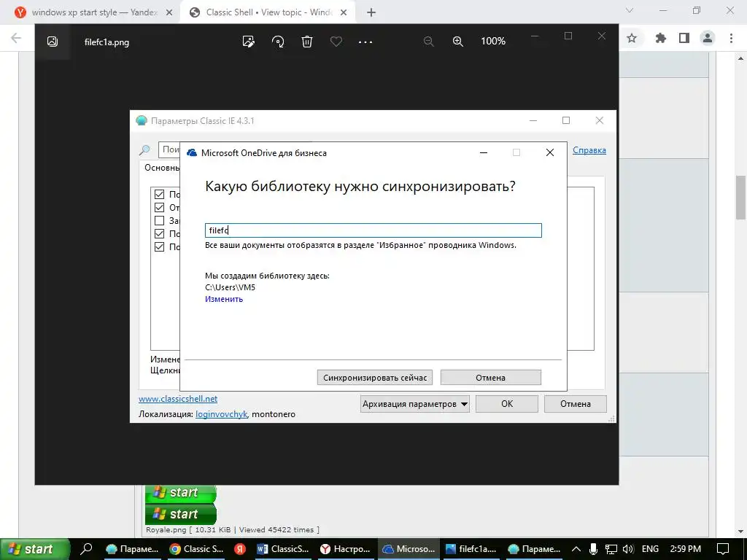Expand the Архивация параметров dropdown
This screenshot has height=560, width=747.
pyautogui.click(x=414, y=404)
